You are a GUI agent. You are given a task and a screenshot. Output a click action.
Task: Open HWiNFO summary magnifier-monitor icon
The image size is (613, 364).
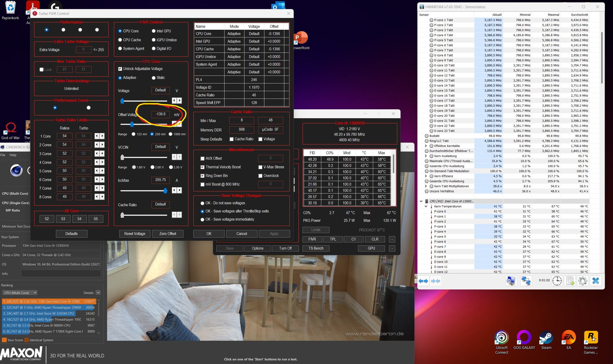[511, 281]
